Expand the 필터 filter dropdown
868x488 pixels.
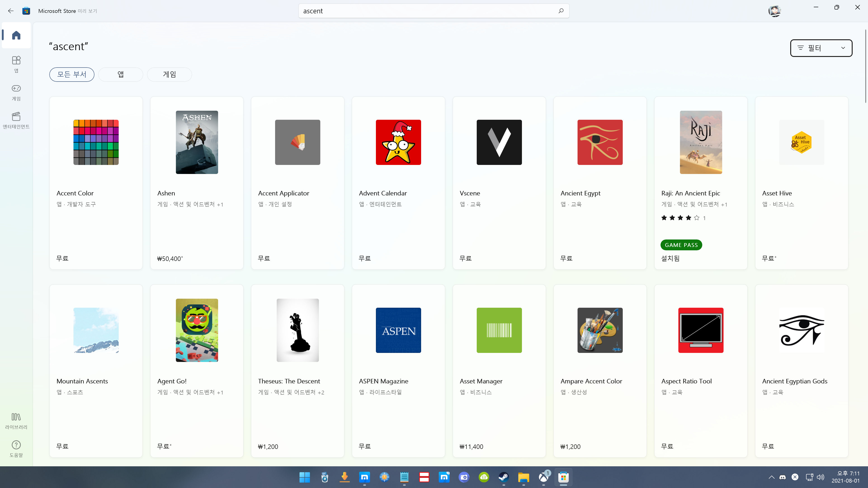[x=821, y=48]
